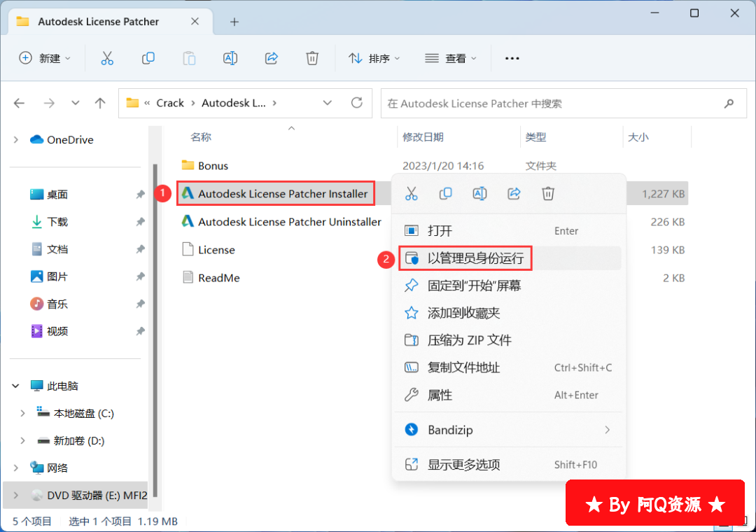The image size is (756, 532).
Task: Open the more options ellipsis menu
Action: 512,58
